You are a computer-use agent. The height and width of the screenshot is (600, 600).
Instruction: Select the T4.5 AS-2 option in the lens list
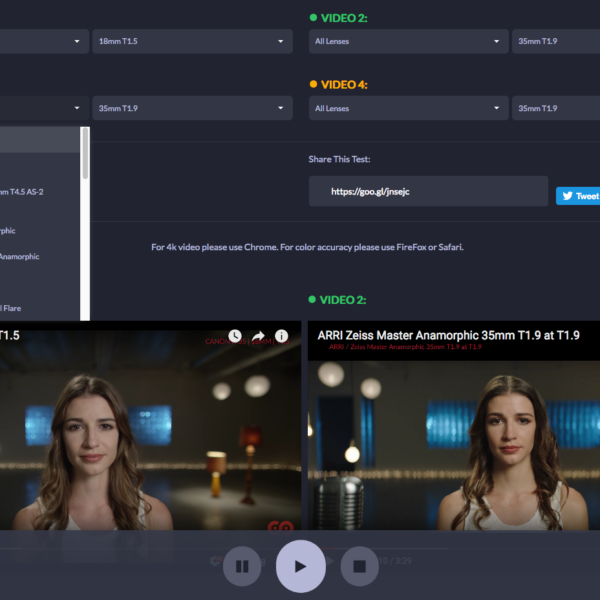[x=40, y=192]
